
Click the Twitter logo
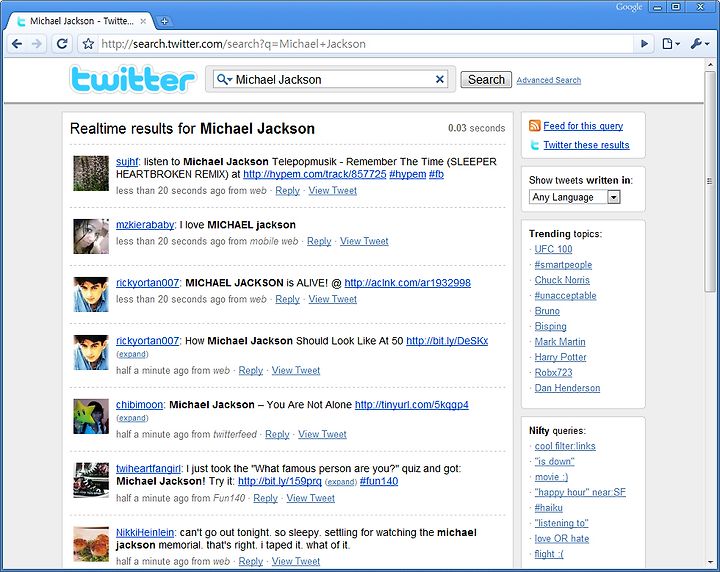pyautogui.click(x=133, y=79)
